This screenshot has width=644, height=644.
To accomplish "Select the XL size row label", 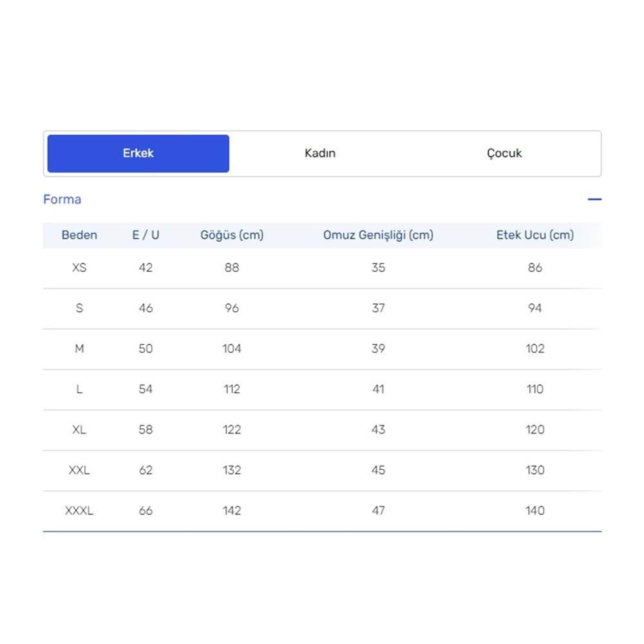I will point(79,430).
